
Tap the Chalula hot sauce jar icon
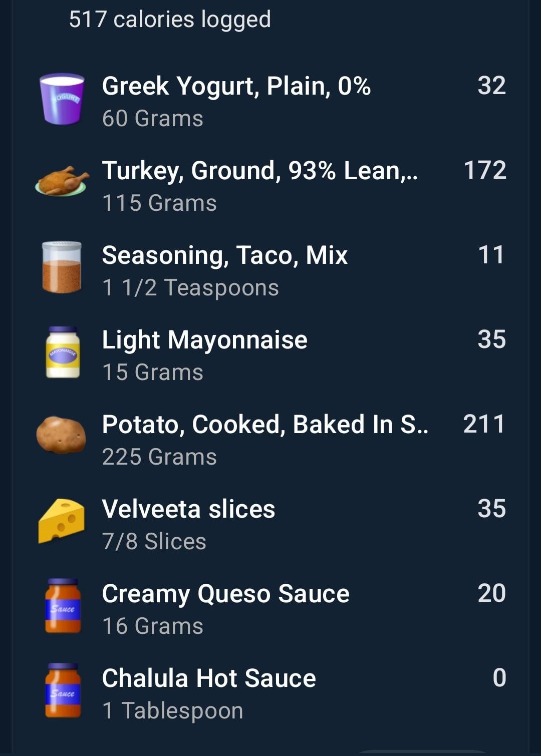63,690
